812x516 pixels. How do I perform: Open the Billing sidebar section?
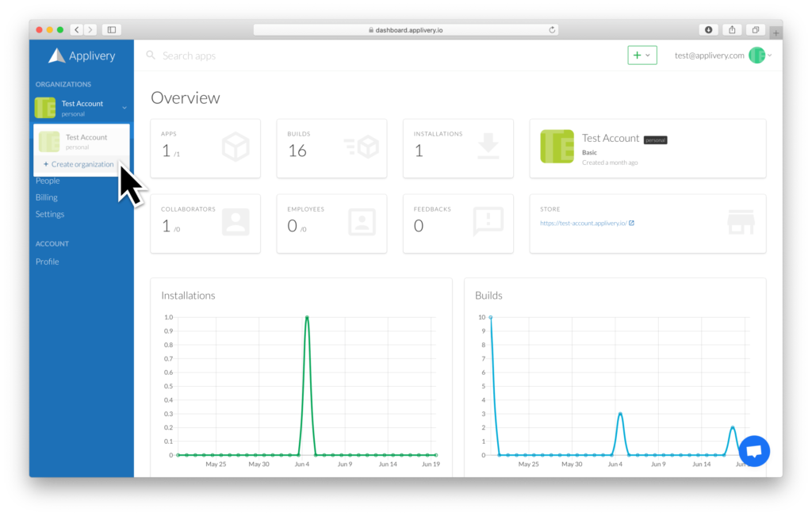pyautogui.click(x=47, y=197)
